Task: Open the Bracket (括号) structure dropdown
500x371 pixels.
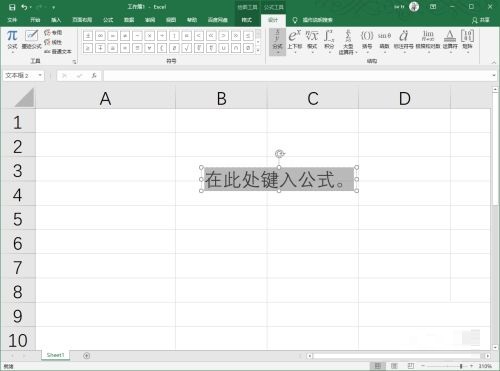Action: (367, 42)
